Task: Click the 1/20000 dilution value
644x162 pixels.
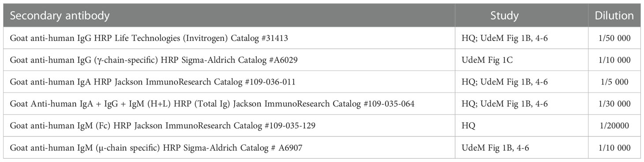Action: [614, 125]
